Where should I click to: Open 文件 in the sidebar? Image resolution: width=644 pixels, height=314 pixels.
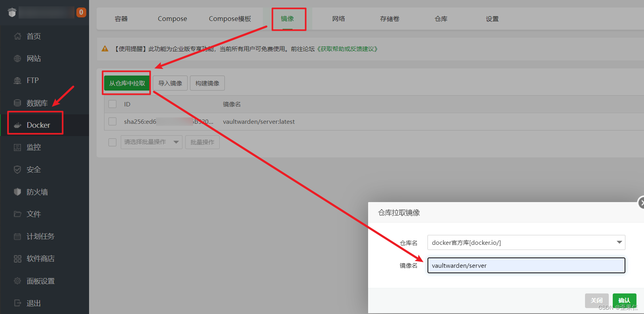[x=34, y=214]
